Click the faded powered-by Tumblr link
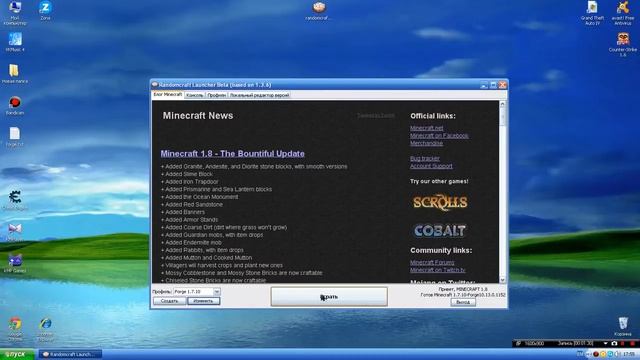The width and height of the screenshot is (640, 360). (376, 116)
